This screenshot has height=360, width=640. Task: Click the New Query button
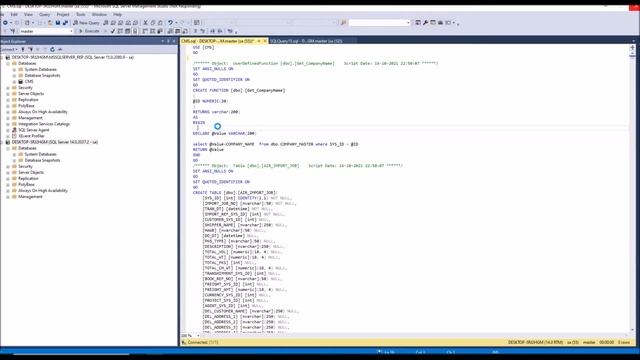click(x=86, y=23)
